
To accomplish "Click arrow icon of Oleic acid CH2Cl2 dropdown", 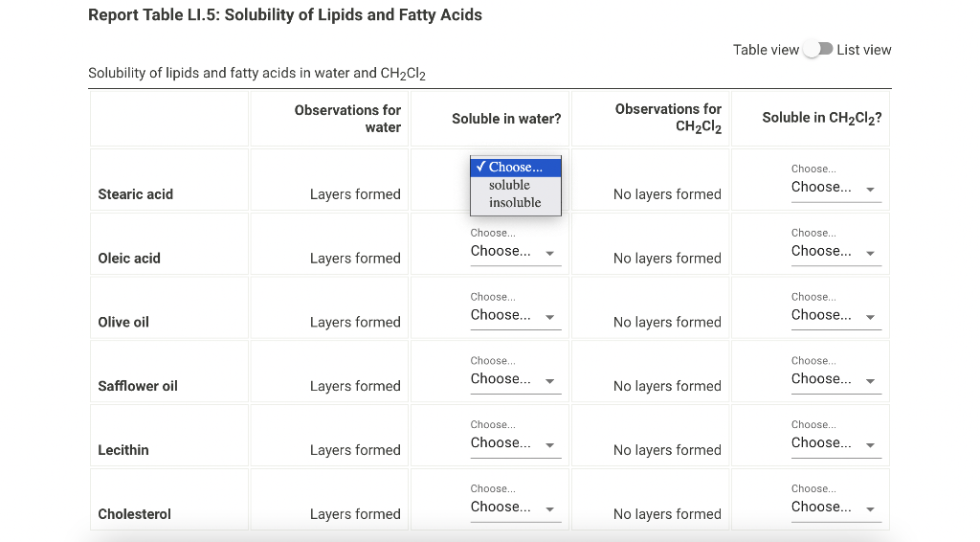I will click(870, 253).
